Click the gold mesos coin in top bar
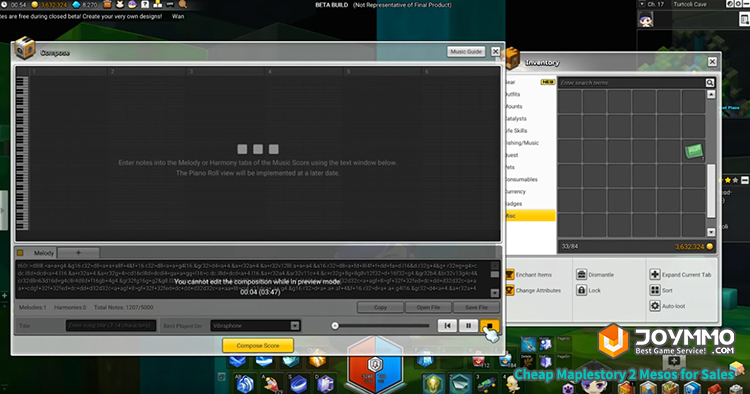Screen dimensions: 750x394 (34, 5)
